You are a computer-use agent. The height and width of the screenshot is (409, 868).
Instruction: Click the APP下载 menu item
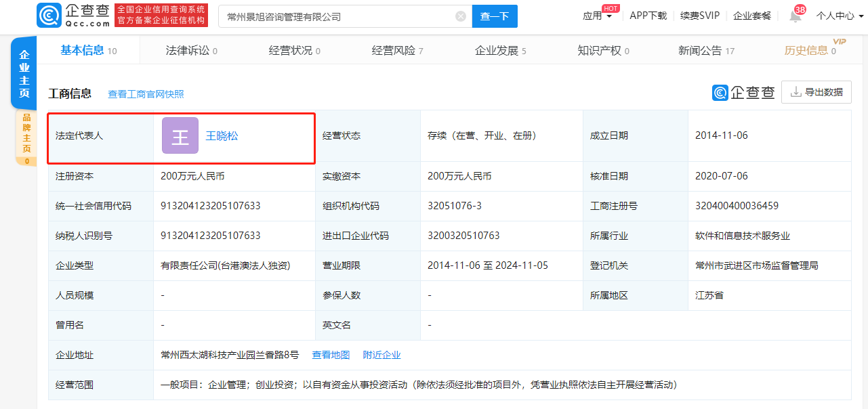[648, 16]
